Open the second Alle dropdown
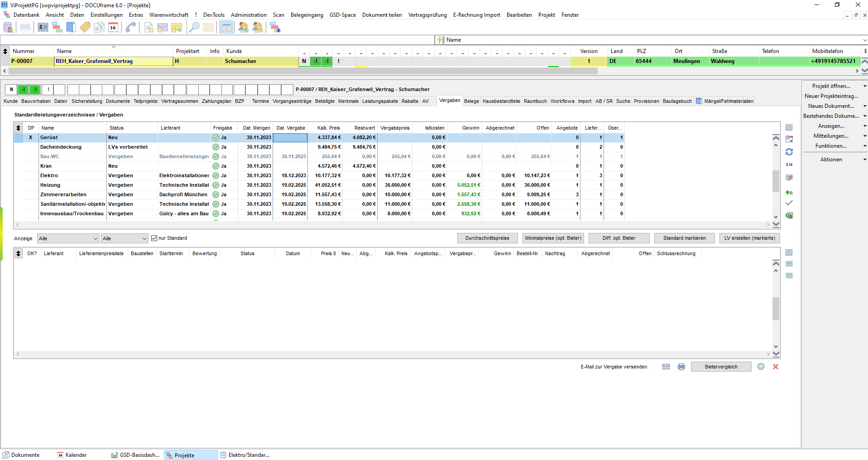 [x=125, y=238]
